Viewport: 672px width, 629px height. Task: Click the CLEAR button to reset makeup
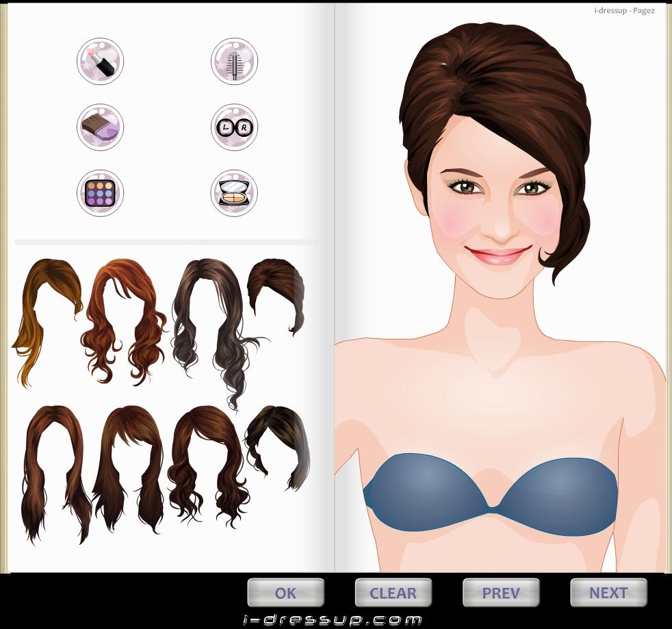pos(393,593)
